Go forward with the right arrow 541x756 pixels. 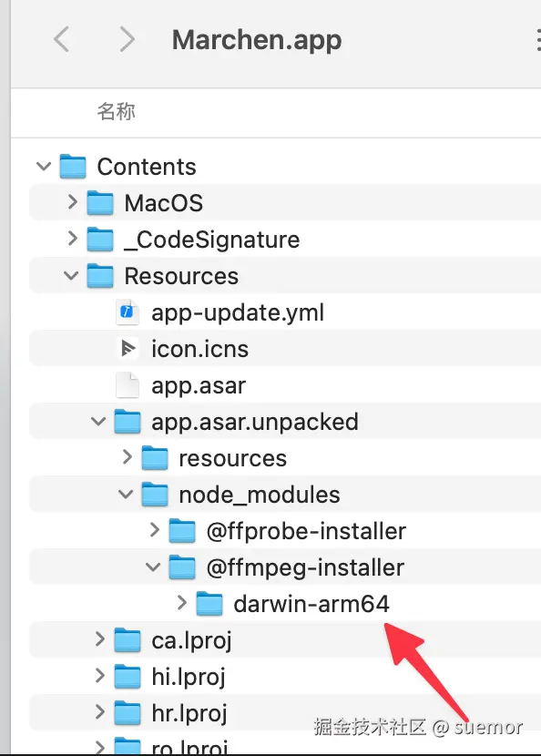click(x=127, y=39)
